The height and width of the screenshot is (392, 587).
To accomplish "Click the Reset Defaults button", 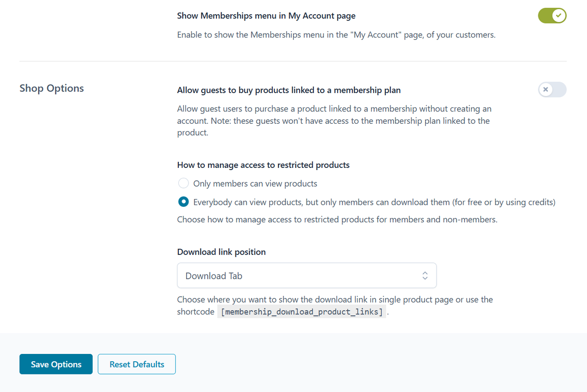I will click(x=137, y=364).
